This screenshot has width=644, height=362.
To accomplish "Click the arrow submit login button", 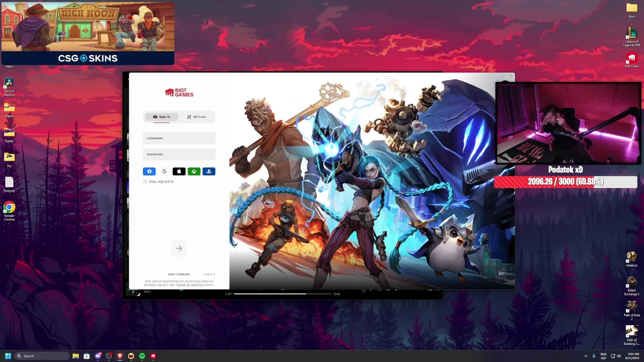I will [179, 248].
